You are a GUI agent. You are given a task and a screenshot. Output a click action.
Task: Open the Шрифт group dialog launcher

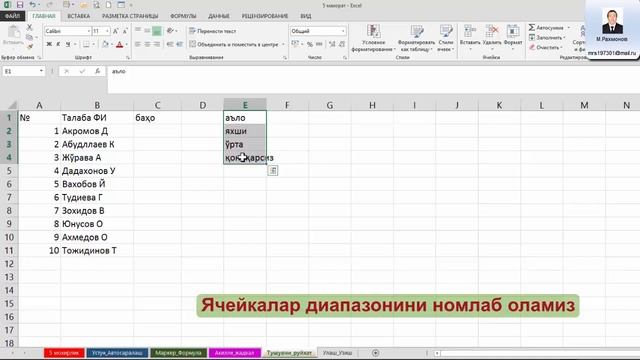click(x=128, y=58)
